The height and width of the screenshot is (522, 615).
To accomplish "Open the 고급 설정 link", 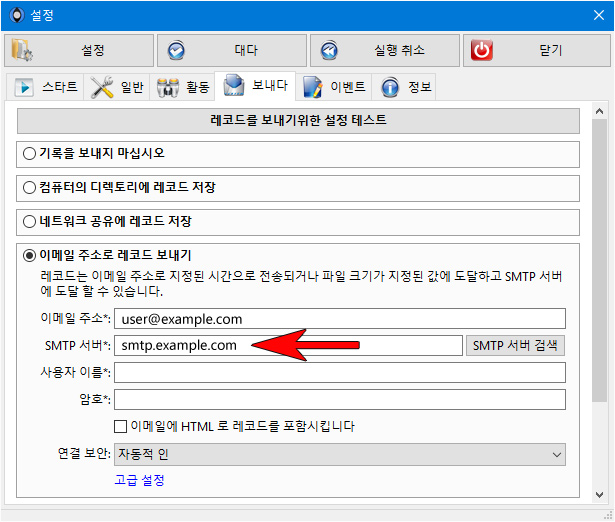I will click(x=139, y=480).
